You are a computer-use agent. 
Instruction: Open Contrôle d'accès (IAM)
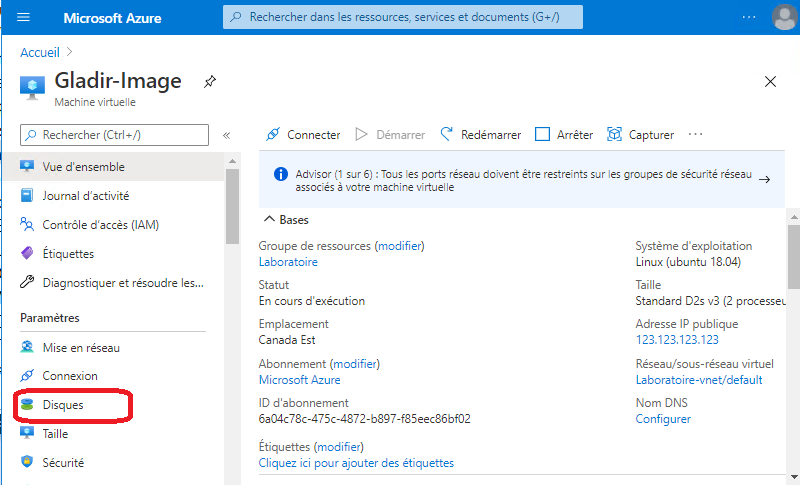(x=100, y=224)
